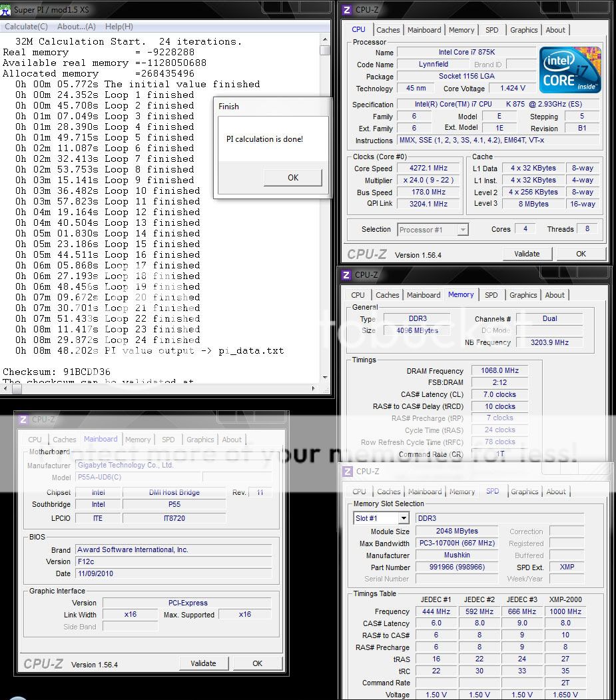Click the CPU-Z icon in the SPD window title
616x700 pixels.
(347, 472)
